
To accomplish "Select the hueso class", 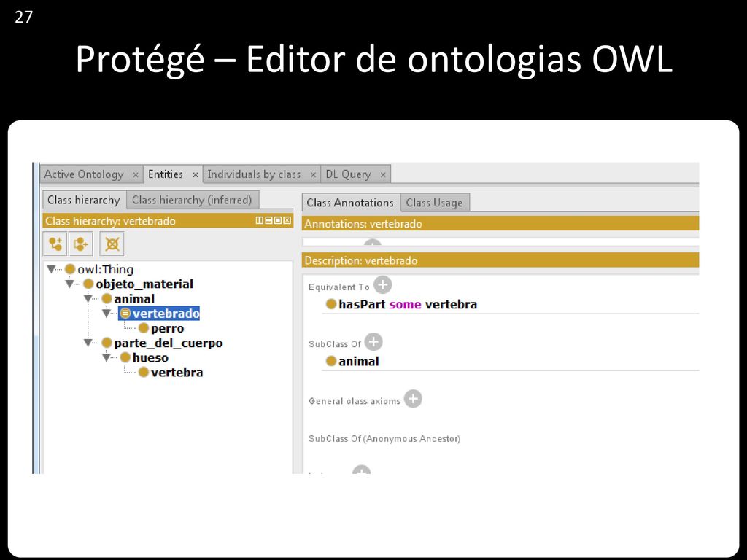I will pos(150,357).
